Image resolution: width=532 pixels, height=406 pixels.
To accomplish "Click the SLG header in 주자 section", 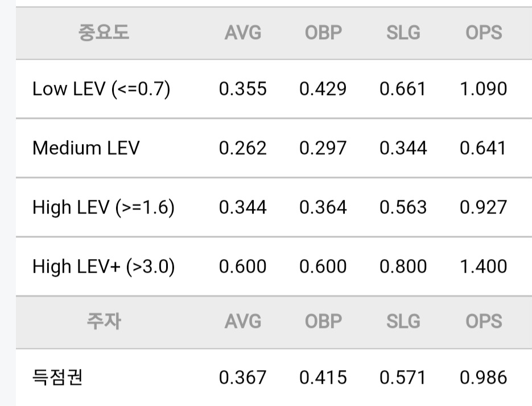I will click(x=403, y=322).
